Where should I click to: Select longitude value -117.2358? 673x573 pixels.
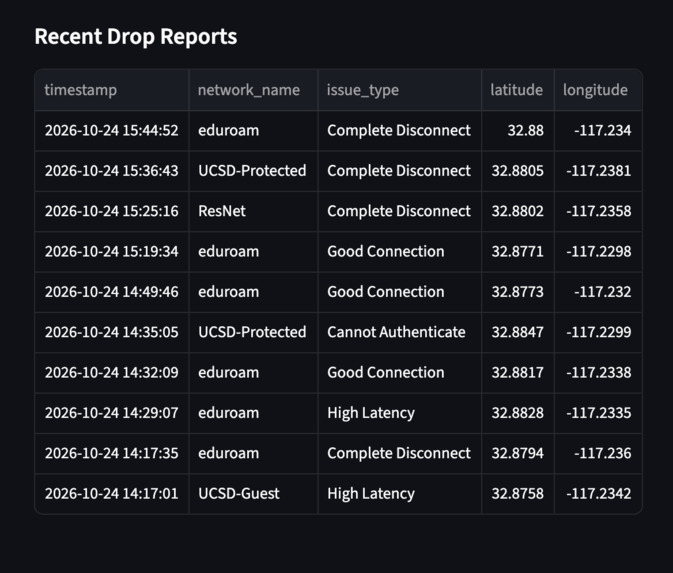pyautogui.click(x=598, y=211)
